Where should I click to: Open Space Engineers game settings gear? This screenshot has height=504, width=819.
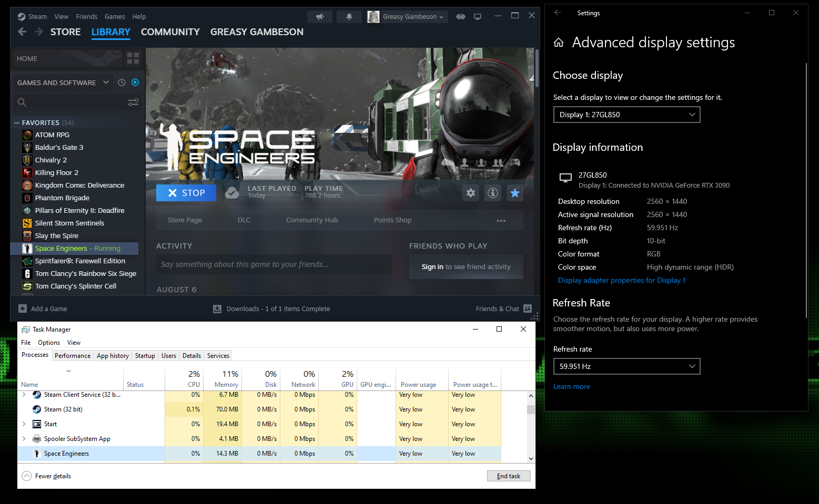point(471,193)
